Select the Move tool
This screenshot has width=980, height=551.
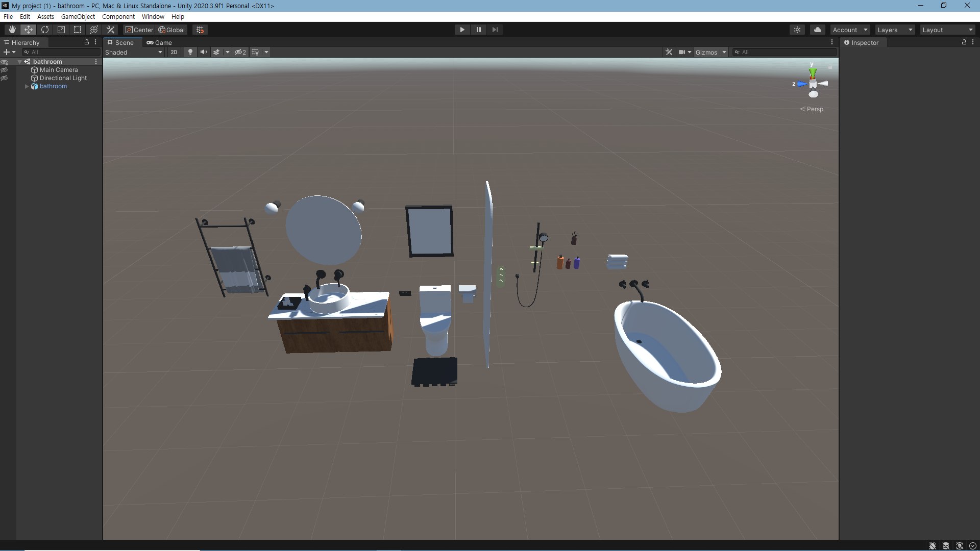pos(29,30)
